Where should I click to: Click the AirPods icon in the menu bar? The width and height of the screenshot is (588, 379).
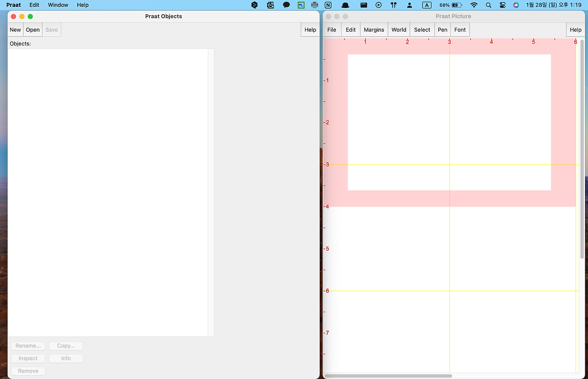click(394, 5)
